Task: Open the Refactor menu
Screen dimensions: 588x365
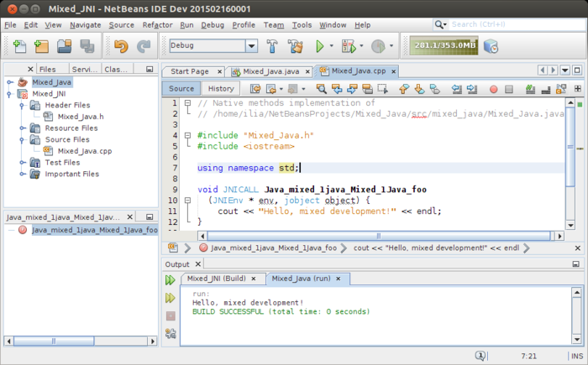Action: [157, 25]
